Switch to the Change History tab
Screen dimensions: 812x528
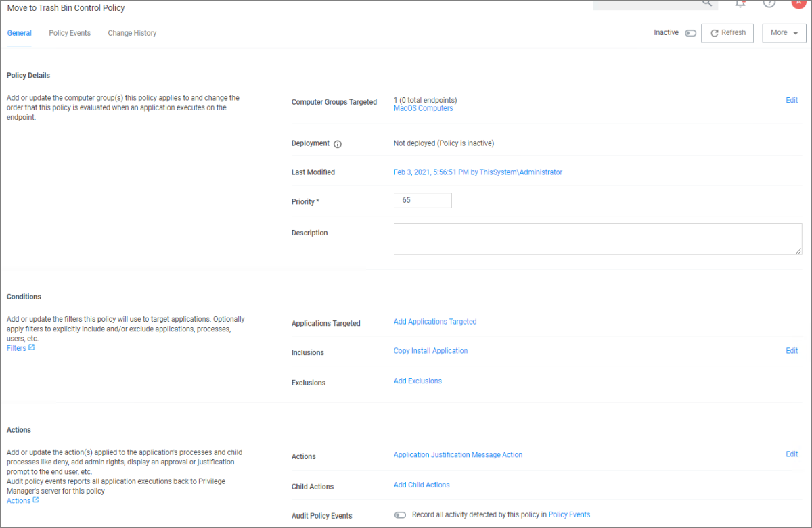click(x=132, y=33)
